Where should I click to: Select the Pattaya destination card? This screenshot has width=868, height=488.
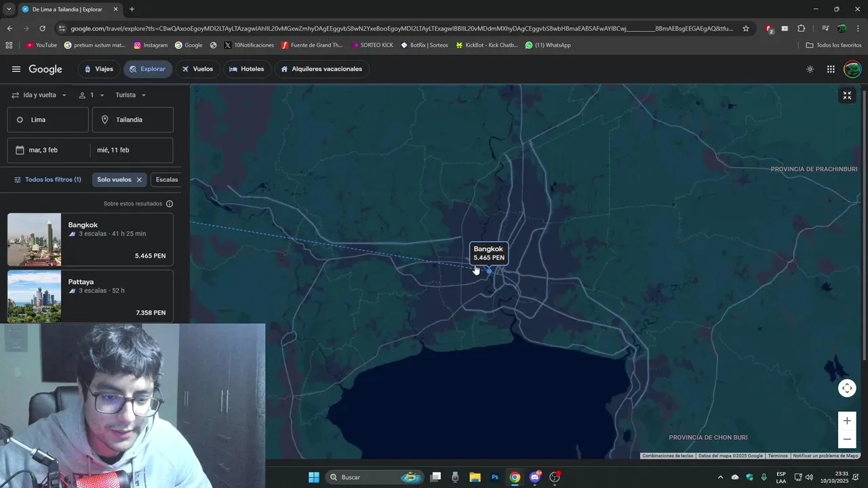click(x=90, y=296)
